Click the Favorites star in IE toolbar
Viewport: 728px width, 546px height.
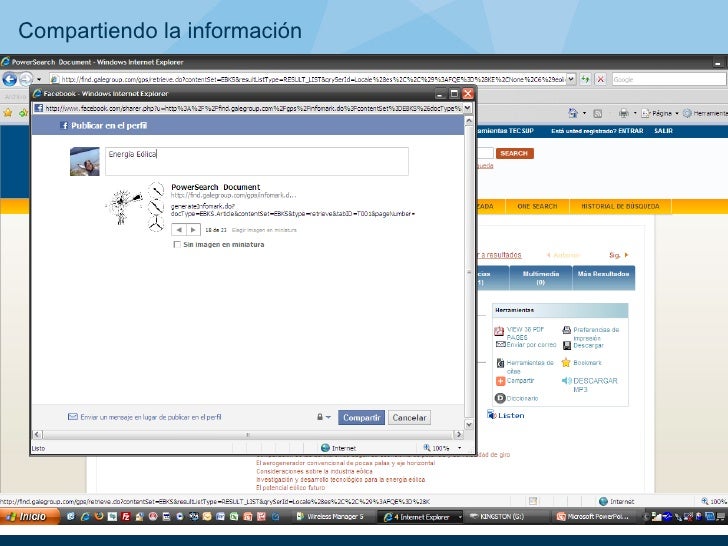(x=8, y=113)
